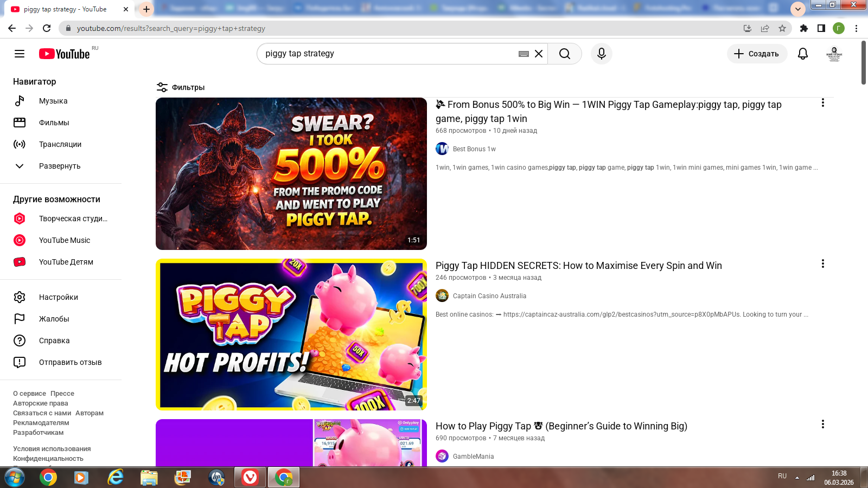Open Internet Explorer from the taskbar
The width and height of the screenshot is (868, 488).
pyautogui.click(x=115, y=478)
